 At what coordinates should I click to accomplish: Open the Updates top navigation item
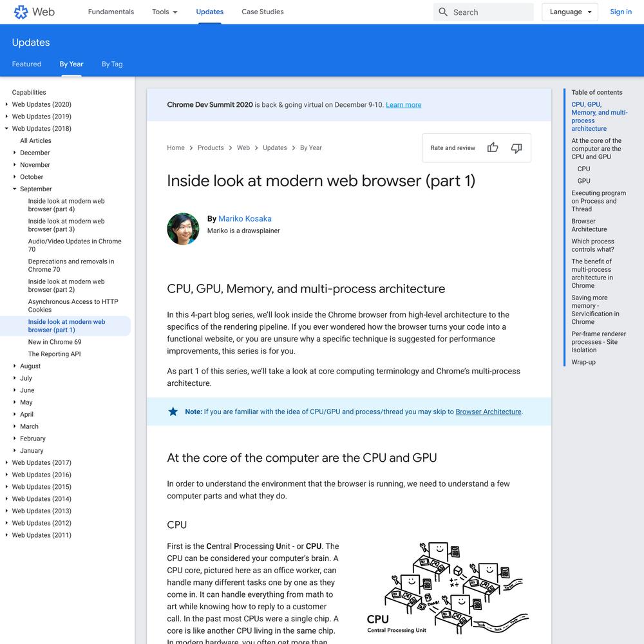[x=210, y=12]
